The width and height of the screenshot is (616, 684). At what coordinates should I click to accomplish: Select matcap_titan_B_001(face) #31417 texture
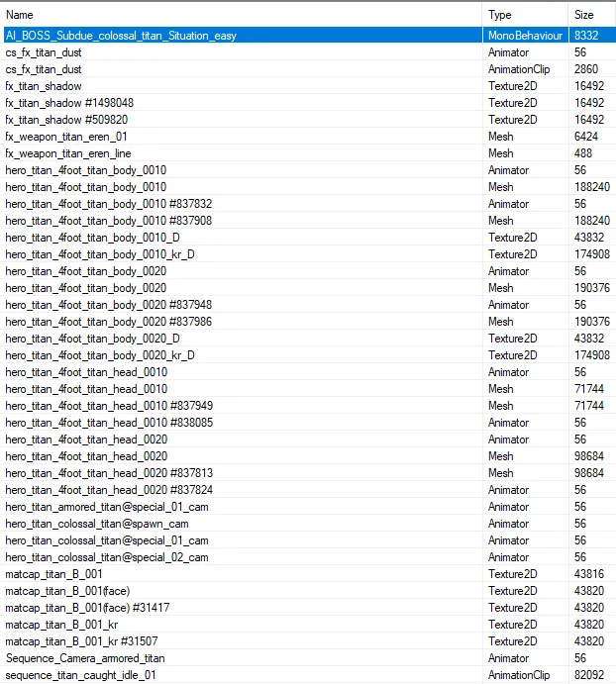click(74, 608)
